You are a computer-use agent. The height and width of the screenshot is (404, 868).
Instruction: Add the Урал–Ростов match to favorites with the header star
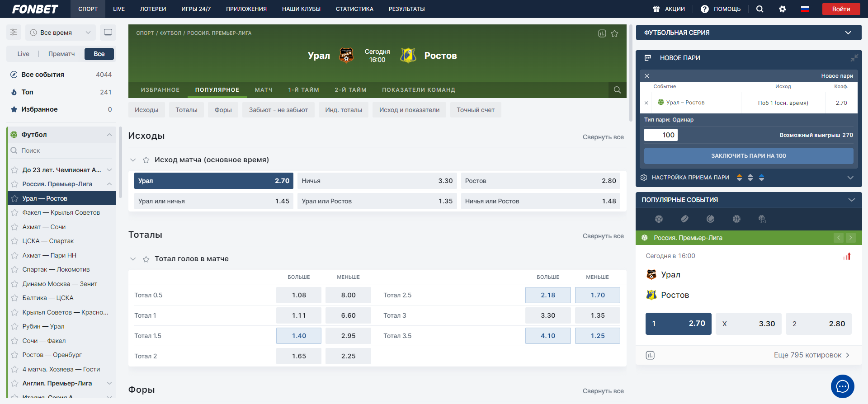pyautogui.click(x=614, y=33)
